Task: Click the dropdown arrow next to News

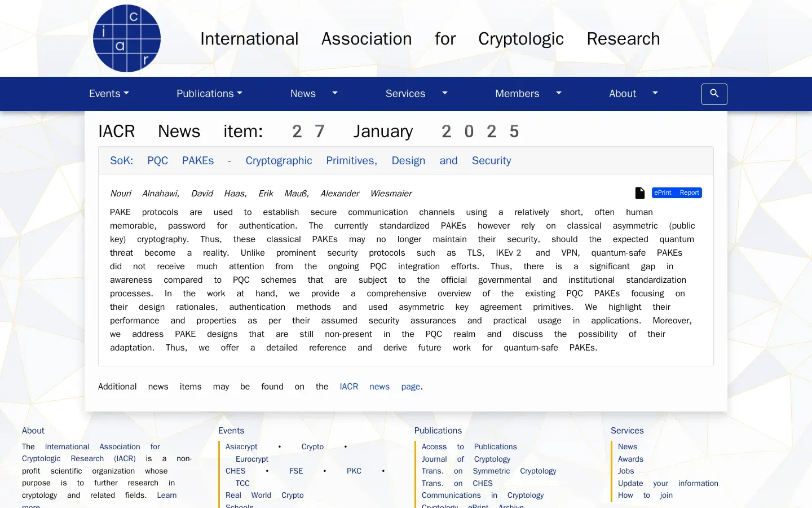Action: [x=335, y=93]
